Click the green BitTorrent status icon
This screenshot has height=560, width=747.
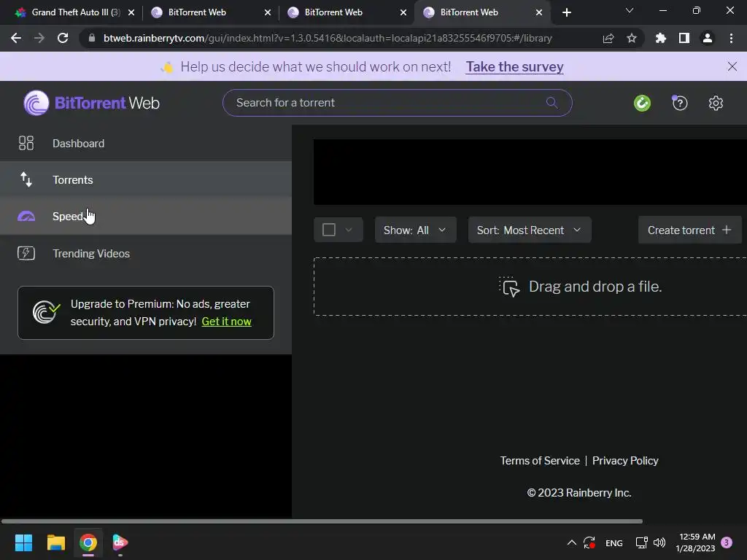642,103
